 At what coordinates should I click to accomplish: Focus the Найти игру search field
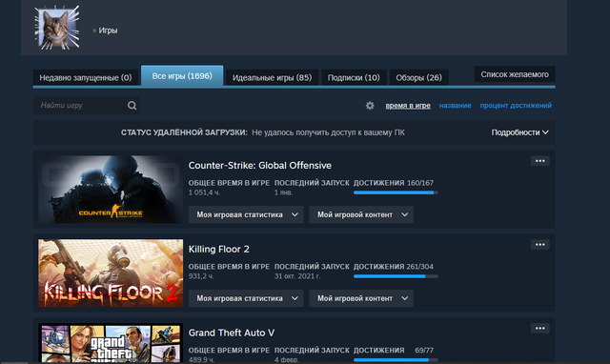tap(86, 106)
